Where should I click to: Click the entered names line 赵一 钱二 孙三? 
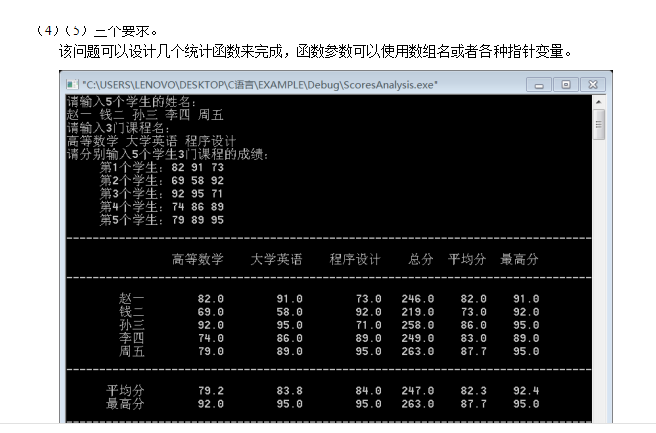145,115
